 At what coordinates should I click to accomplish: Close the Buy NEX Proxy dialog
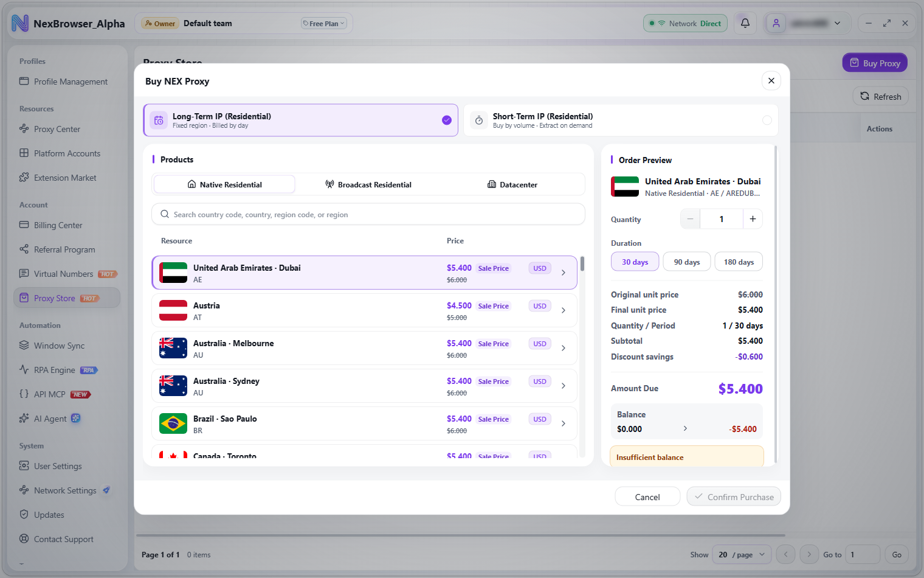click(x=771, y=80)
